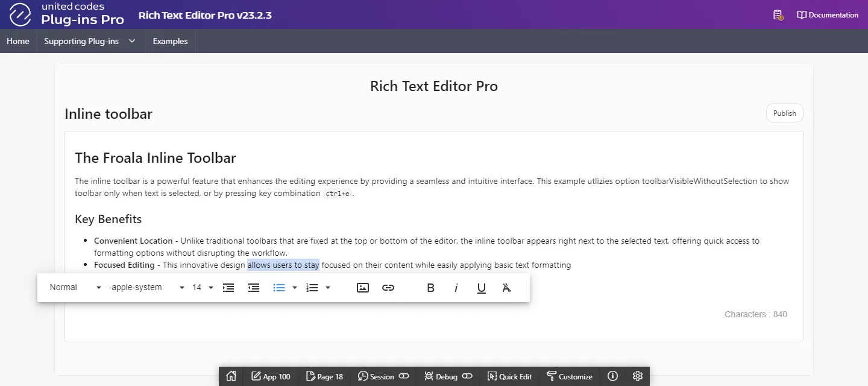
Task: Decrease indent of the paragraph
Action: point(254,288)
